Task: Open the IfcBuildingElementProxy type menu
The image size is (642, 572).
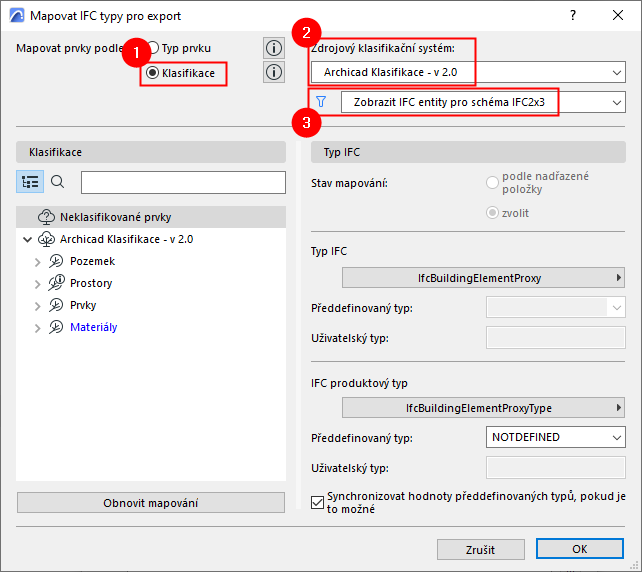Action: [483, 278]
